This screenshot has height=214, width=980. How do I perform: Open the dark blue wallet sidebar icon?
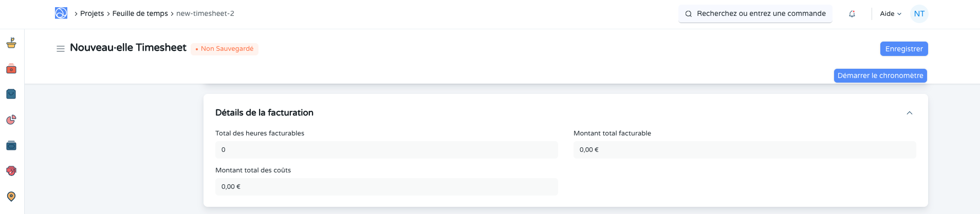click(11, 146)
